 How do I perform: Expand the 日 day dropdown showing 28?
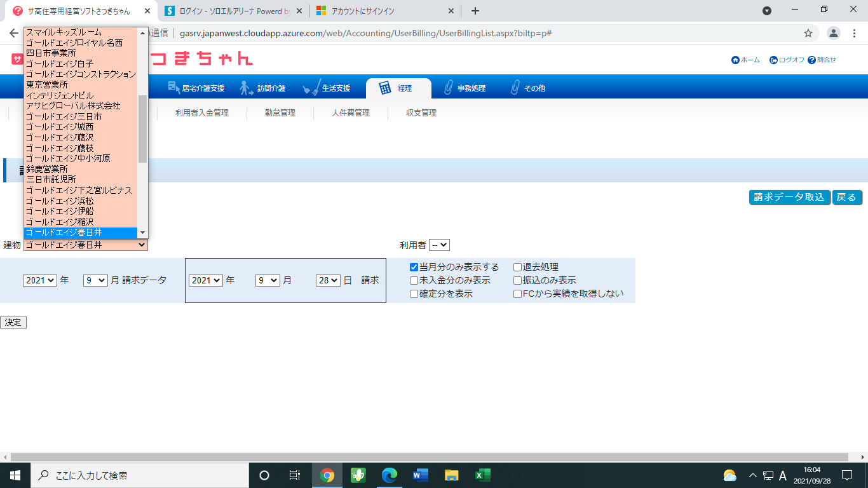pos(328,280)
